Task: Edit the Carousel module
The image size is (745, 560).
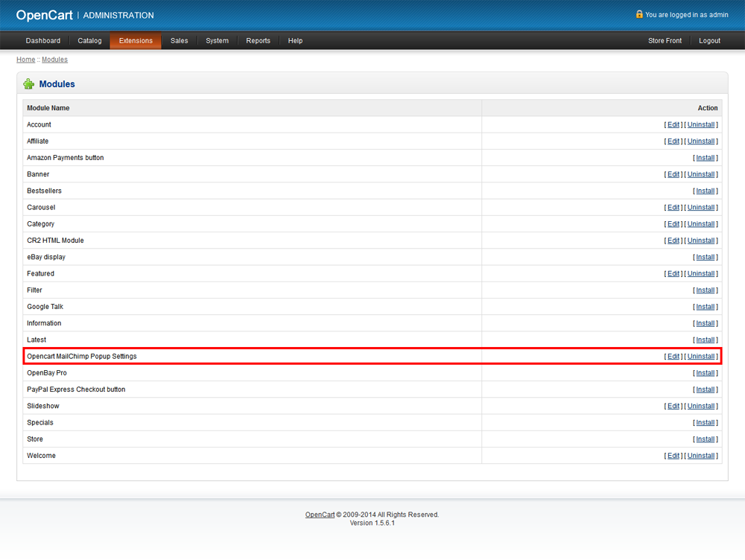Action: pyautogui.click(x=673, y=208)
